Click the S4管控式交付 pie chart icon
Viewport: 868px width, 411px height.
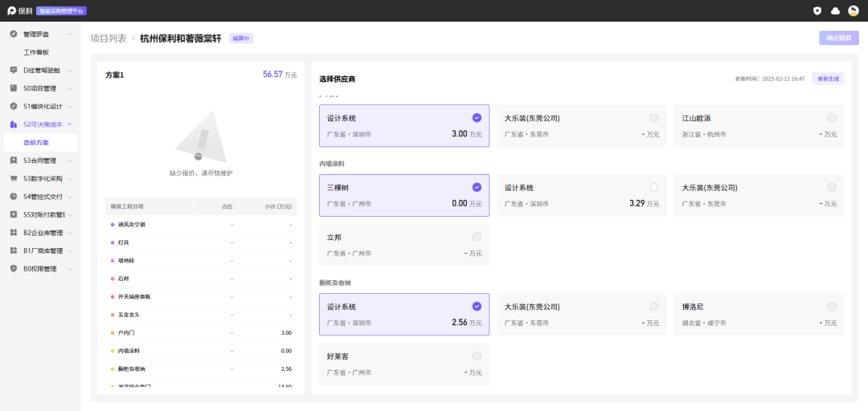click(x=14, y=197)
